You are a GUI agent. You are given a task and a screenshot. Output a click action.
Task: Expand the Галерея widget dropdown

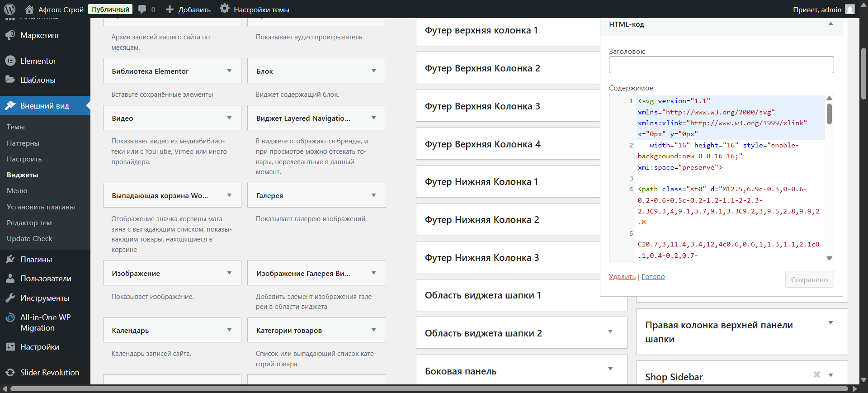[x=373, y=195]
